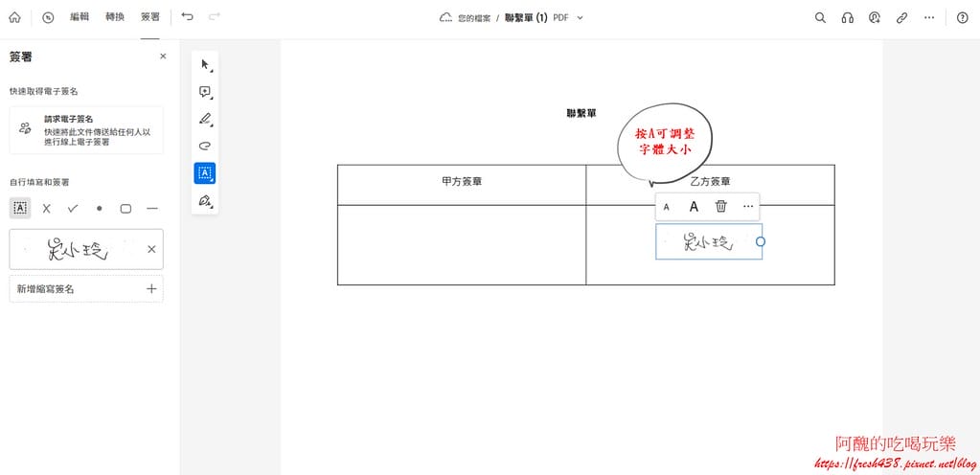This screenshot has height=475, width=980.
Task: Open the search tool
Action: (x=820, y=17)
